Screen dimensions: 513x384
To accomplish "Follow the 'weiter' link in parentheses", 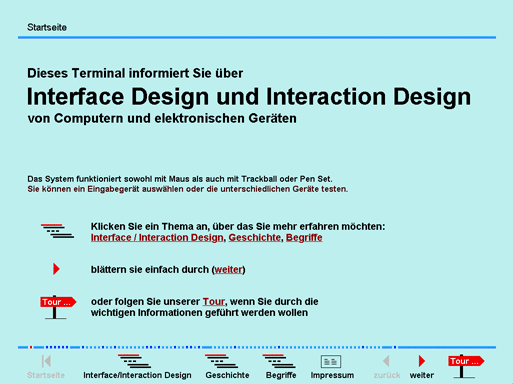I will coord(228,269).
